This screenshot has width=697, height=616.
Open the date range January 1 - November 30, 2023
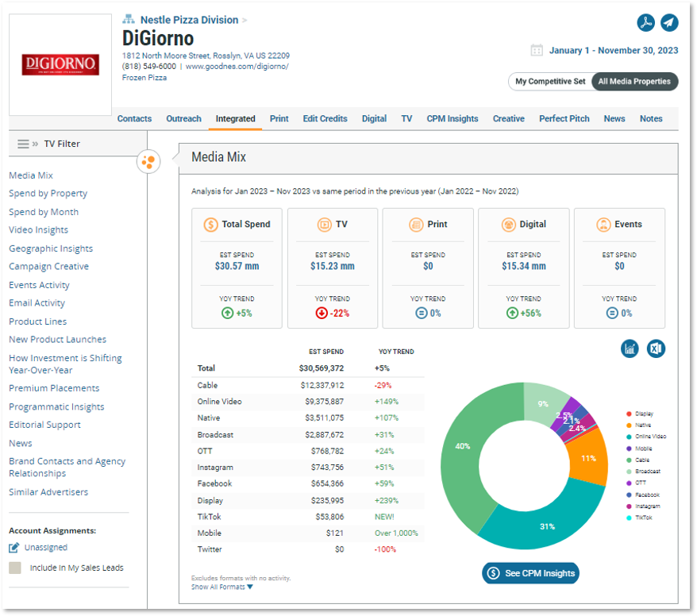tap(614, 50)
